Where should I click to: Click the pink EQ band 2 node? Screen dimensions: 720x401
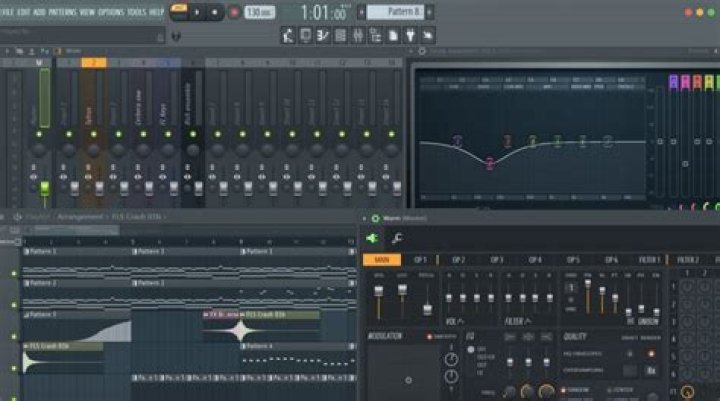490,163
